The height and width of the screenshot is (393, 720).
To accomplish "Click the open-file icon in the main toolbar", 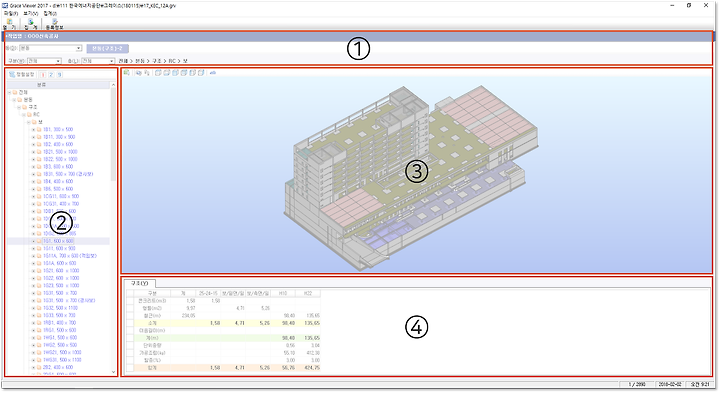I will (10, 22).
